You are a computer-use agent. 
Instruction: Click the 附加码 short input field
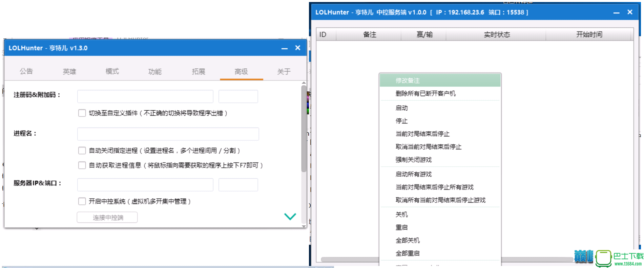tap(238, 96)
